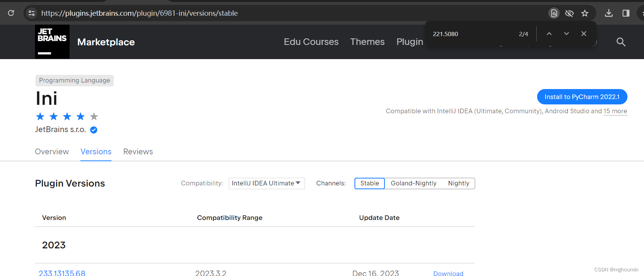Go to next find match arrow

[x=566, y=34]
